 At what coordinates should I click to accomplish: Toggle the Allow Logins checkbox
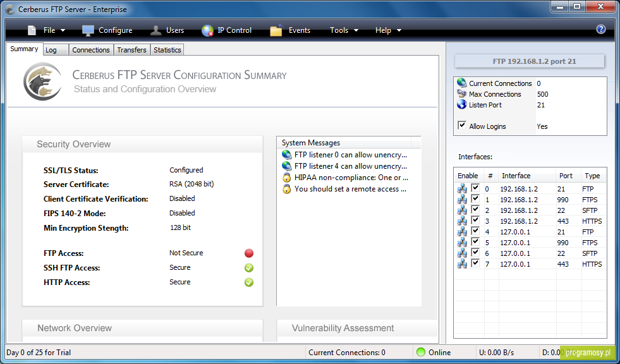point(461,125)
